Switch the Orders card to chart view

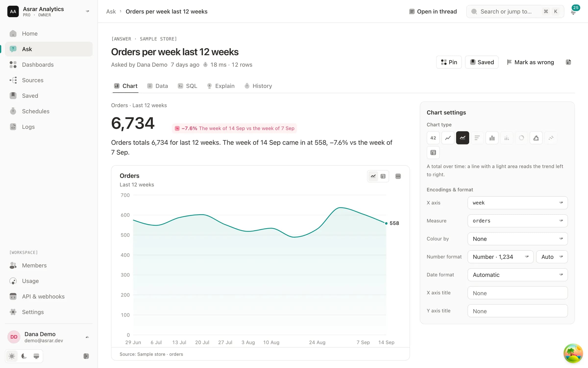(373, 176)
